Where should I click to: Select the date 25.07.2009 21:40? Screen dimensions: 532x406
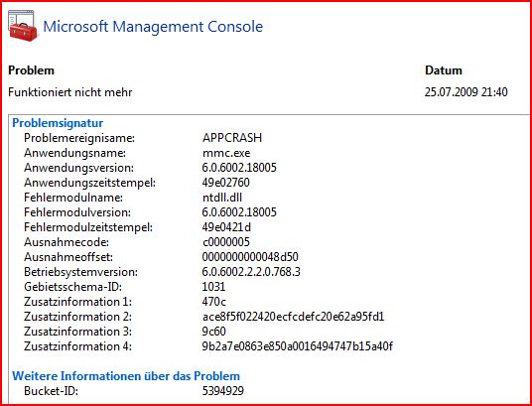tap(466, 92)
